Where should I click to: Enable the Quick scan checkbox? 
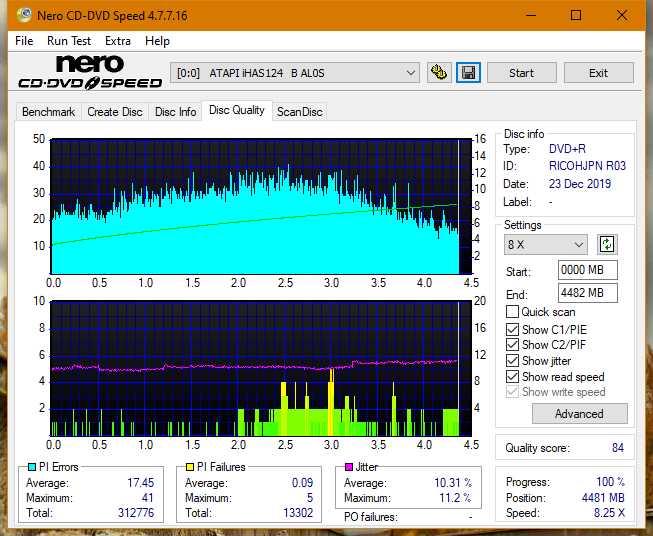pos(512,312)
